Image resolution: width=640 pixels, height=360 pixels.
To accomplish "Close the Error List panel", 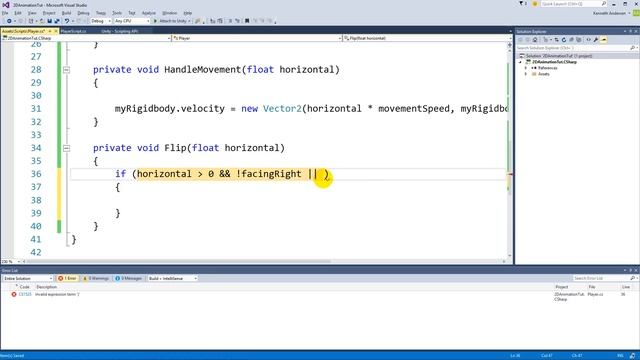I will (x=636, y=271).
